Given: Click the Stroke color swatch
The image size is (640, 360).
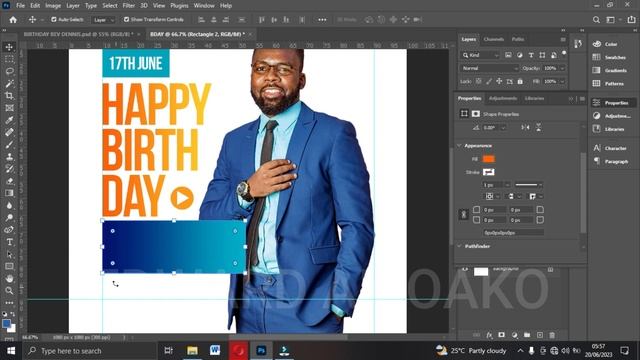Looking at the screenshot, I should point(489,172).
